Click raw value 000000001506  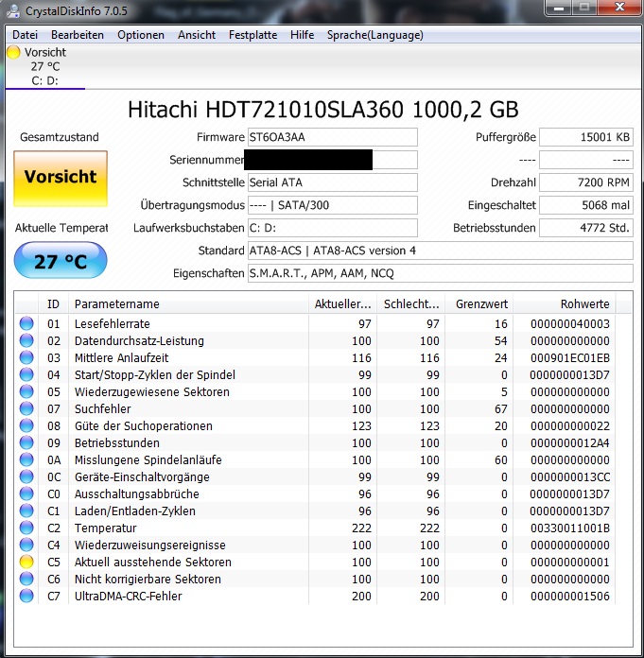tap(569, 596)
